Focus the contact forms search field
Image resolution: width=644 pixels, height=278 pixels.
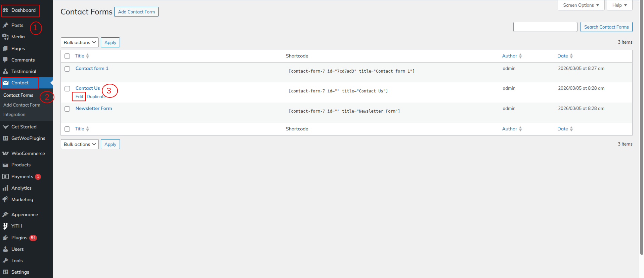[x=545, y=27]
